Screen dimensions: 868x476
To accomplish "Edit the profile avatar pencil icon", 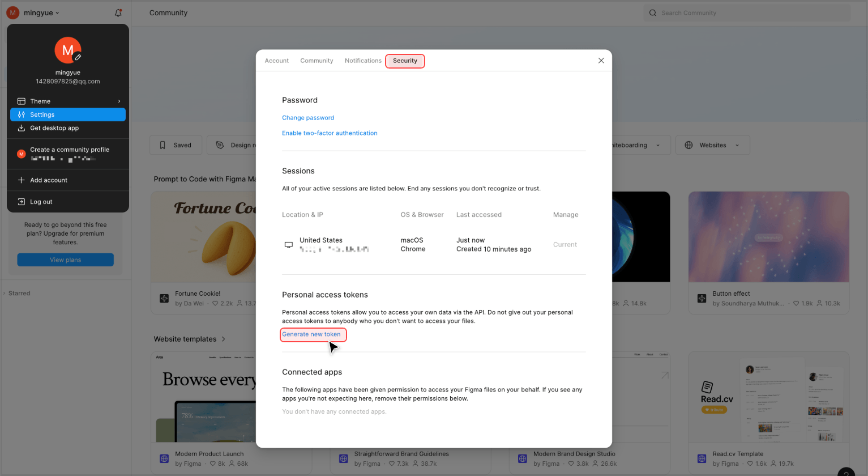I will [x=78, y=57].
